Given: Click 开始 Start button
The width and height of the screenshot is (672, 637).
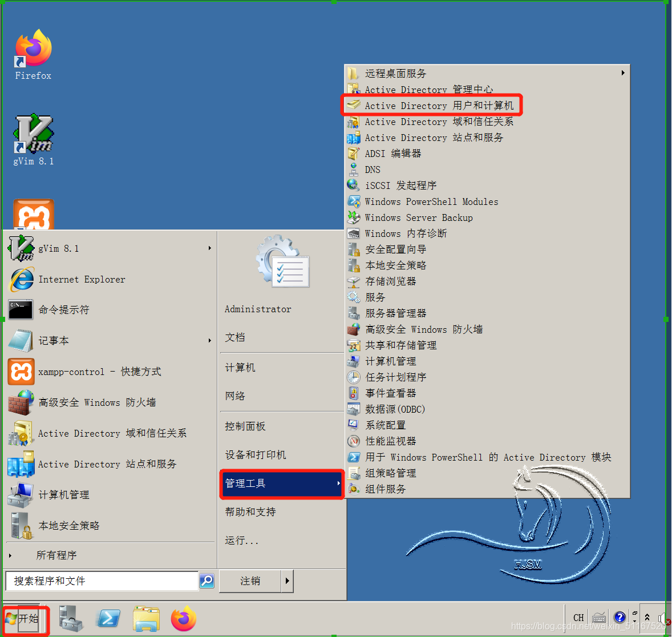Looking at the screenshot, I should tap(25, 619).
